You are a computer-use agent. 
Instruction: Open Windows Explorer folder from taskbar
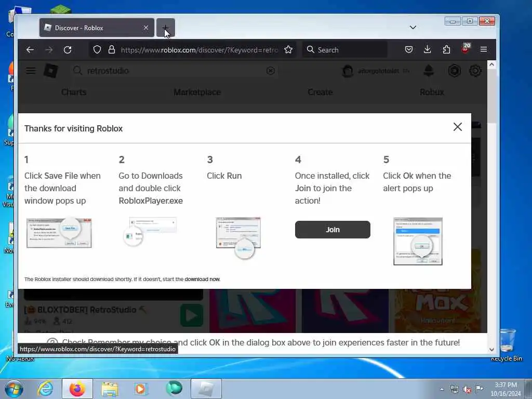(110, 389)
